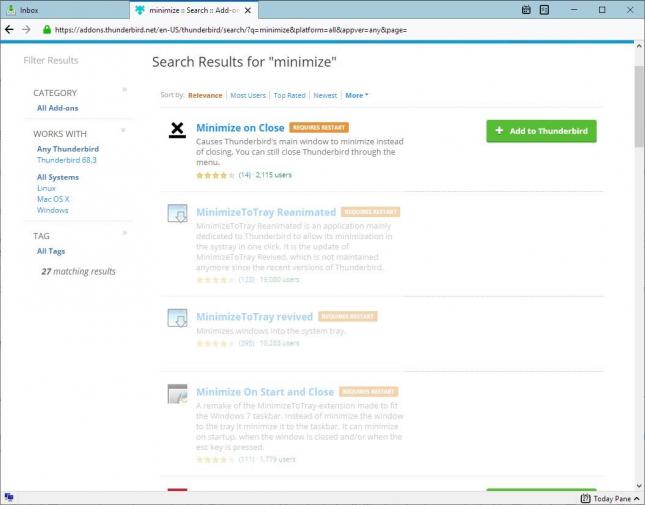Switch to the Inbox tab

click(x=65, y=10)
